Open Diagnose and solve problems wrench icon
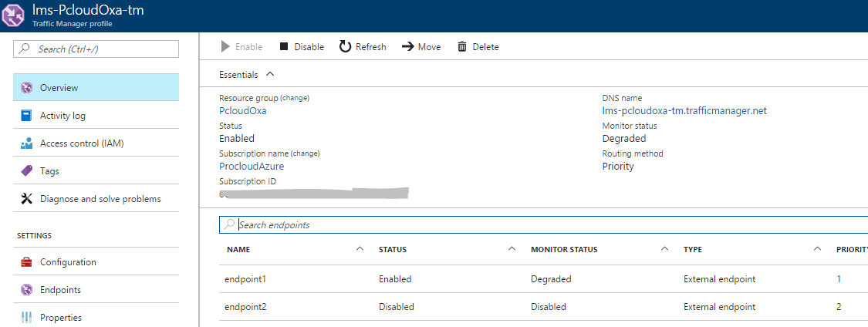 (x=26, y=199)
